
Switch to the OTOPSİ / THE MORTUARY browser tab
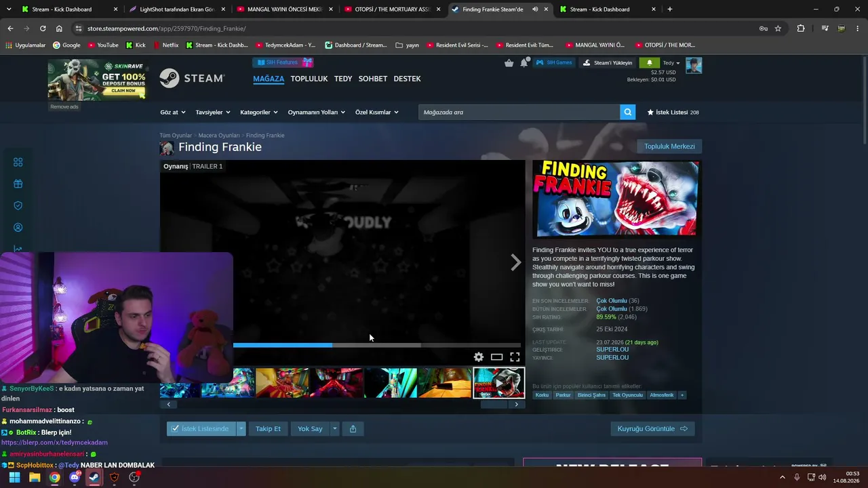click(x=392, y=9)
